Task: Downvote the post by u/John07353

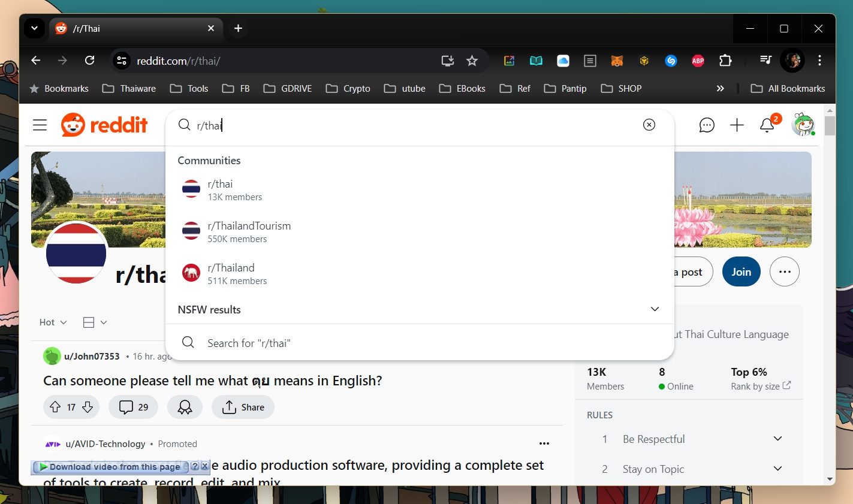Action: click(x=88, y=407)
